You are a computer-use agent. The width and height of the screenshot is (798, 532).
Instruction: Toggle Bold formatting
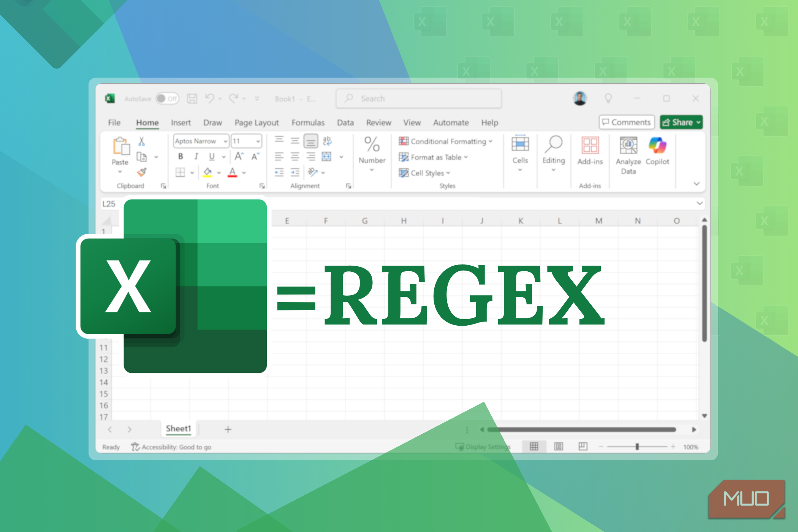click(x=180, y=157)
